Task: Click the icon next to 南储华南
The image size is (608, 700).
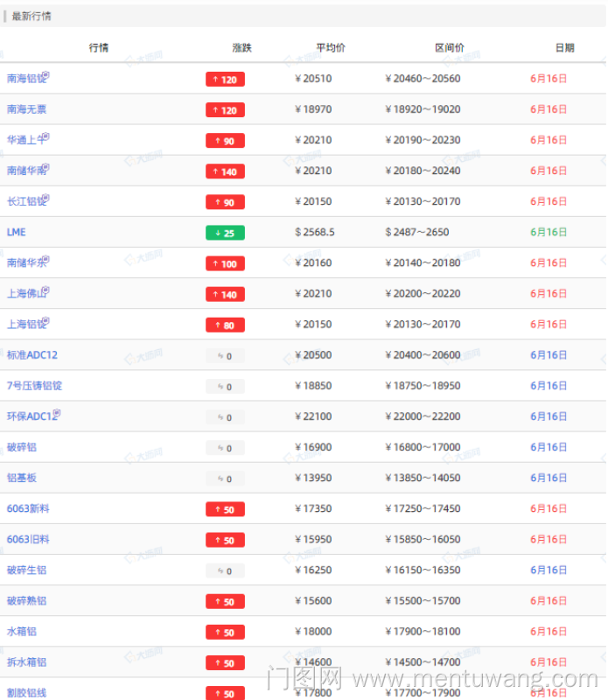Action: pos(46,167)
